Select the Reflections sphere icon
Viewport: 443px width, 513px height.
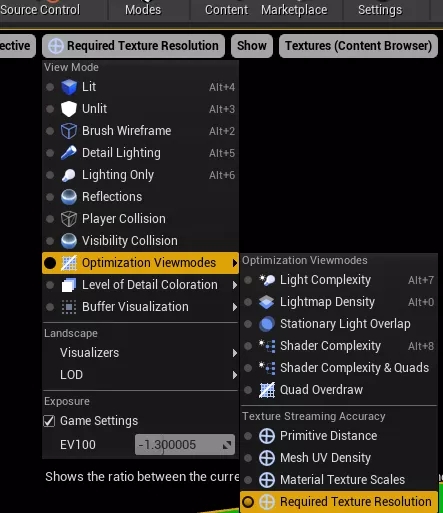point(69,197)
